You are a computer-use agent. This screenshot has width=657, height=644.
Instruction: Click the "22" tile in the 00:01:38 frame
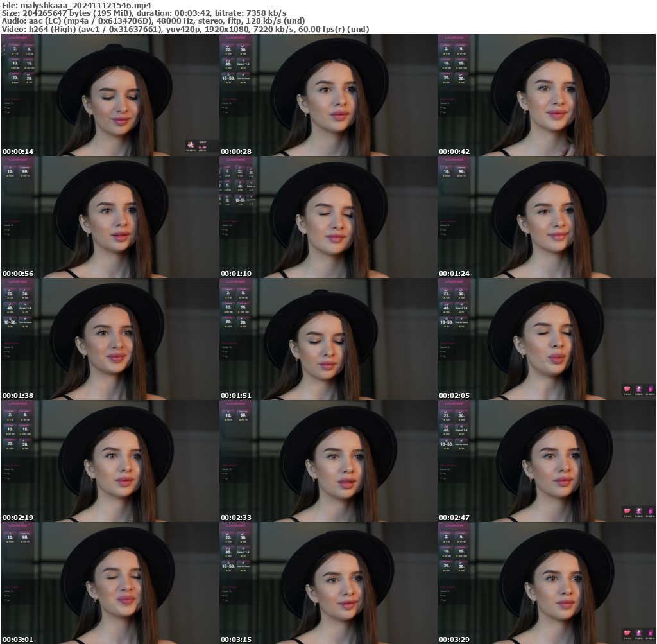[x=10, y=292]
